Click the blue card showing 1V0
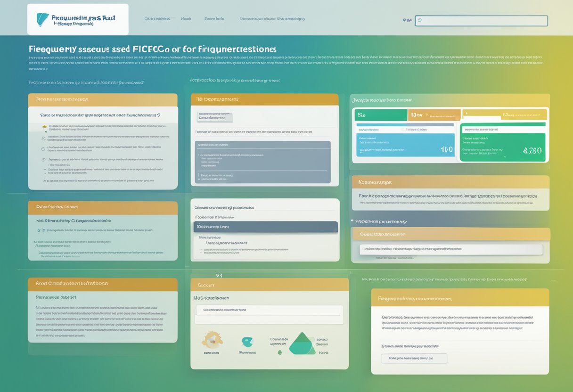573x392 pixels. click(x=405, y=145)
